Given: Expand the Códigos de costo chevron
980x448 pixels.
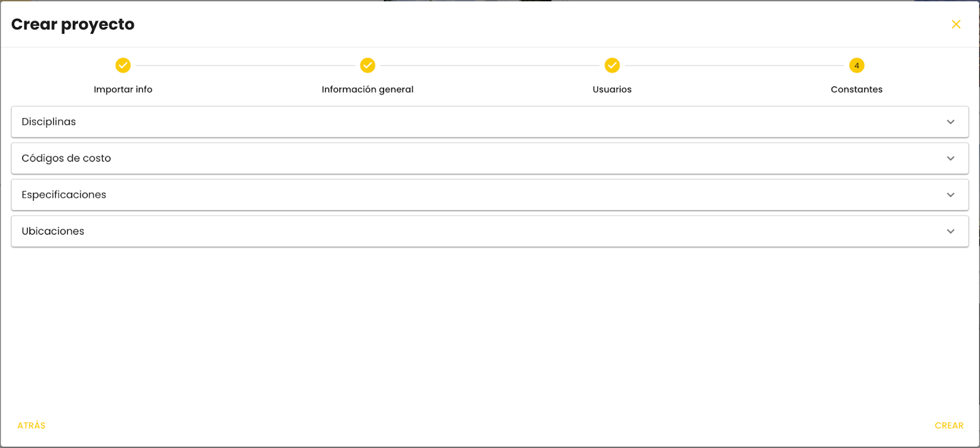Looking at the screenshot, I should click(951, 159).
